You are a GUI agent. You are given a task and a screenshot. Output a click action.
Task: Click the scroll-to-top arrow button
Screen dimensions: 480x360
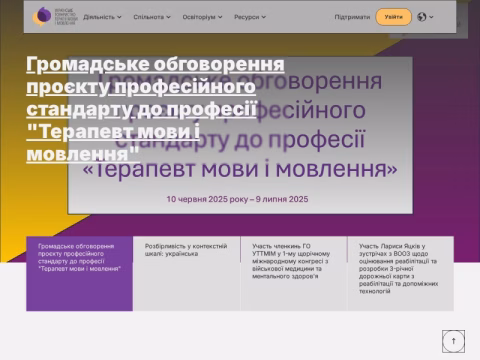point(453,341)
